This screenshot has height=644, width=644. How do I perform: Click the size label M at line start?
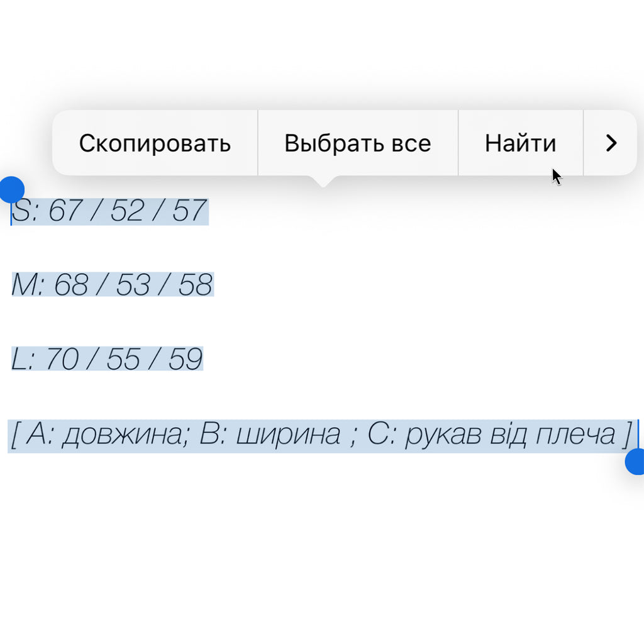tap(24, 286)
